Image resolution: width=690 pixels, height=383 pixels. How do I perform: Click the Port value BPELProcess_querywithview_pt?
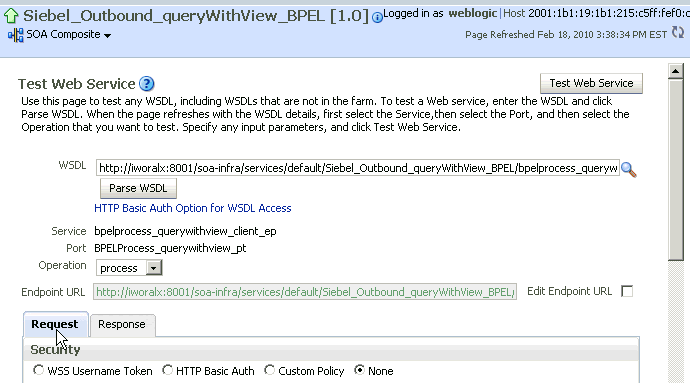(170, 248)
